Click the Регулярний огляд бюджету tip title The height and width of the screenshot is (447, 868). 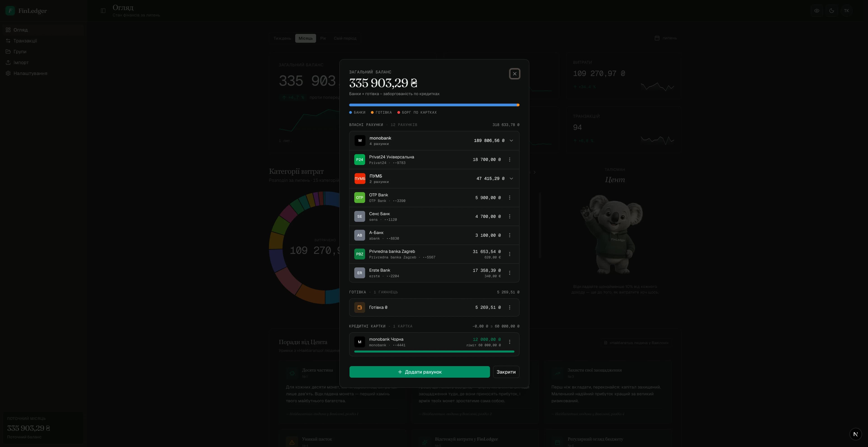pyautogui.click(x=595, y=439)
